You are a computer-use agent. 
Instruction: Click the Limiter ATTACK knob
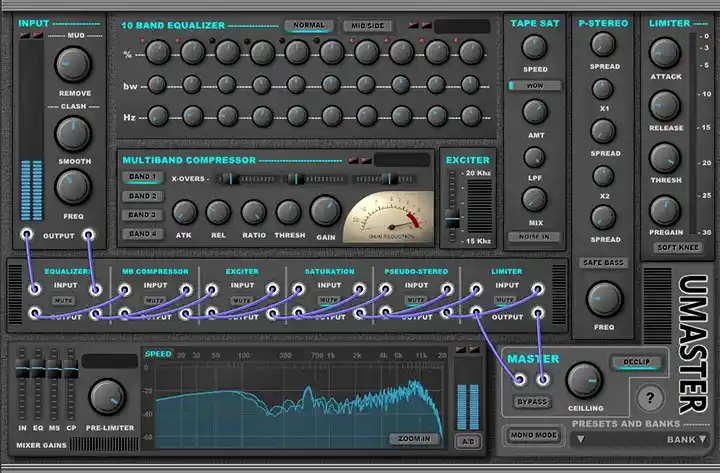coord(664,53)
